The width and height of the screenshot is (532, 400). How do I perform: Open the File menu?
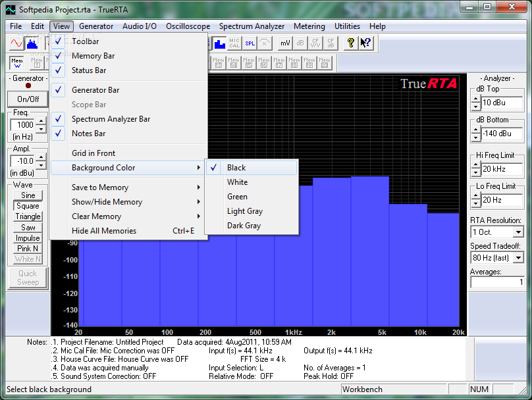click(x=16, y=26)
